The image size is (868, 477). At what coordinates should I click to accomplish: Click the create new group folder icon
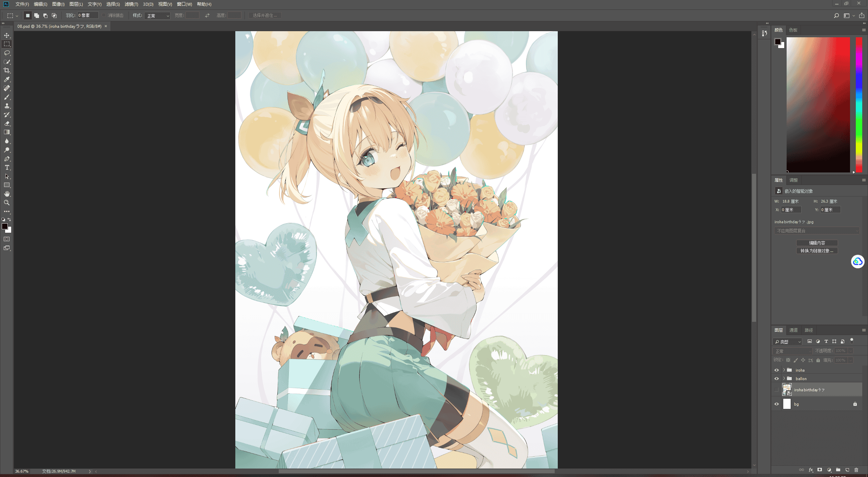point(838,470)
